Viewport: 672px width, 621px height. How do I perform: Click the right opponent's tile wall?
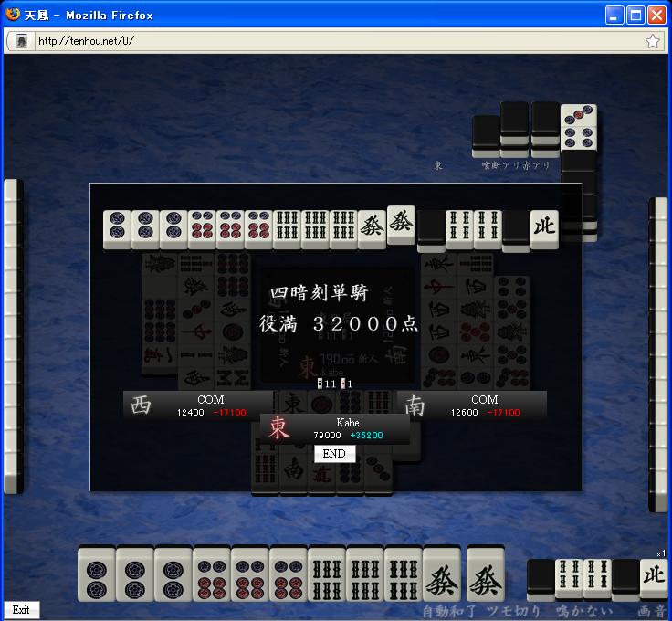[660, 355]
